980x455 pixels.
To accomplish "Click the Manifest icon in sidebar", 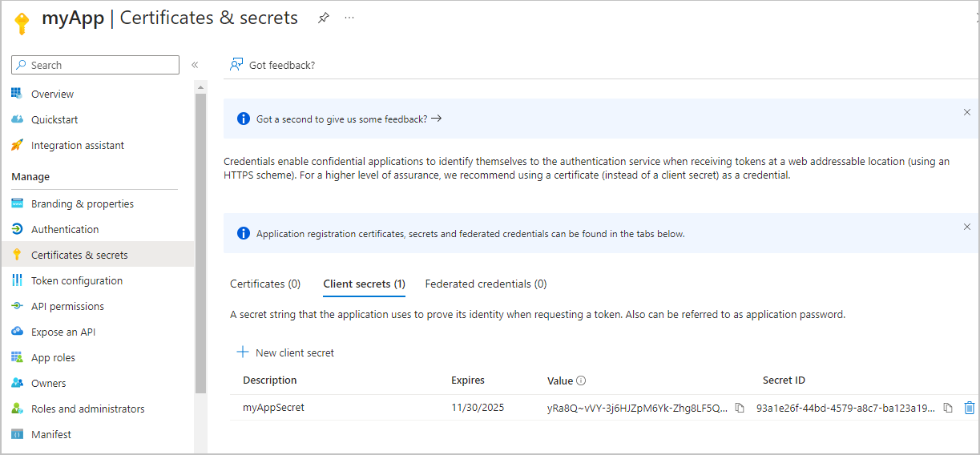I will (x=17, y=434).
